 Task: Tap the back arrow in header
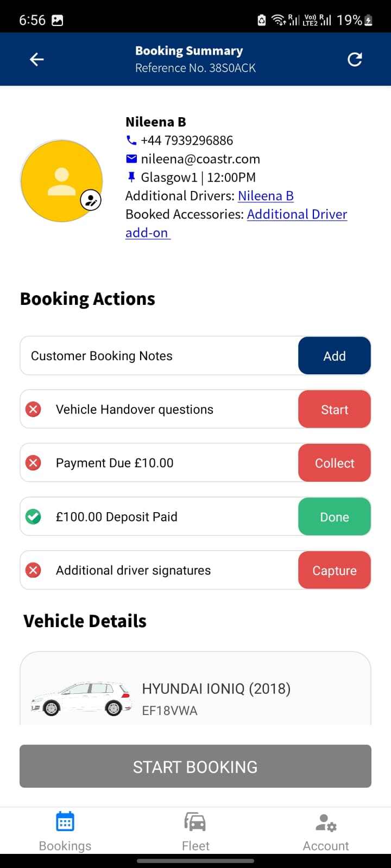click(36, 59)
